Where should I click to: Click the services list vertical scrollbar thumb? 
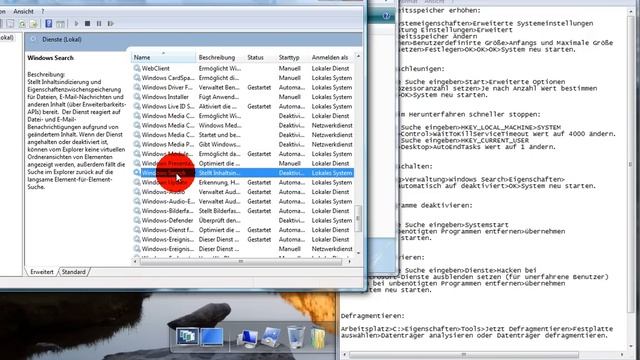[x=358, y=218]
